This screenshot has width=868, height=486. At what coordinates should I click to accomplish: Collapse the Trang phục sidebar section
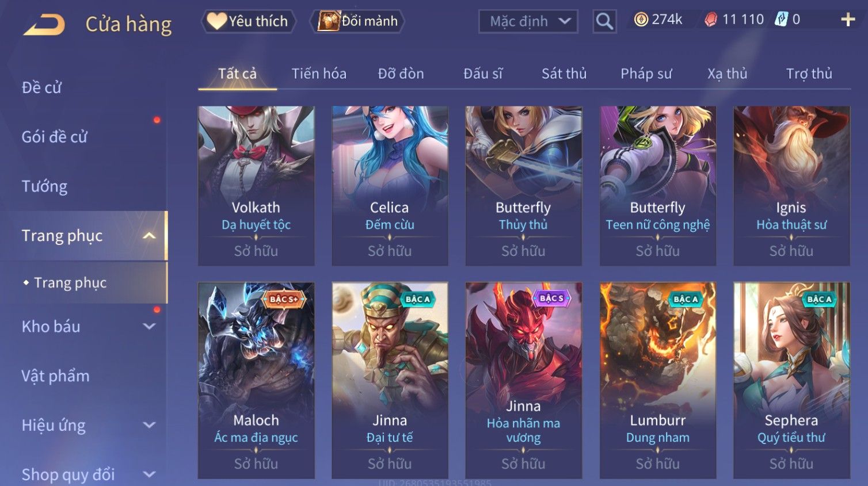point(149,236)
